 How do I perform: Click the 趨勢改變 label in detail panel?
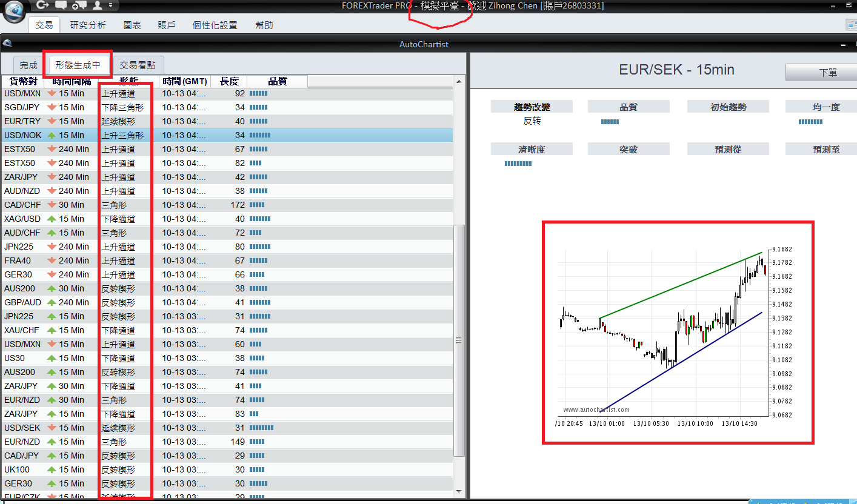tap(532, 107)
